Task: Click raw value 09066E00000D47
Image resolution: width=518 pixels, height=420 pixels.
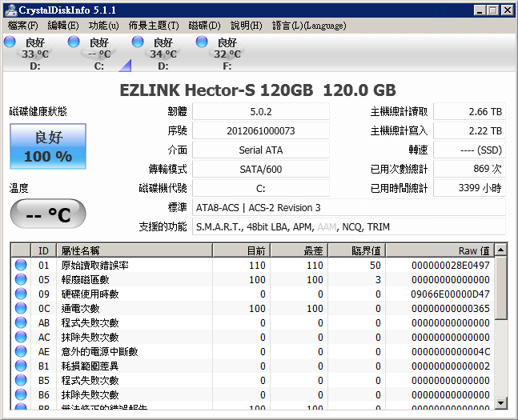Action: coord(450,294)
